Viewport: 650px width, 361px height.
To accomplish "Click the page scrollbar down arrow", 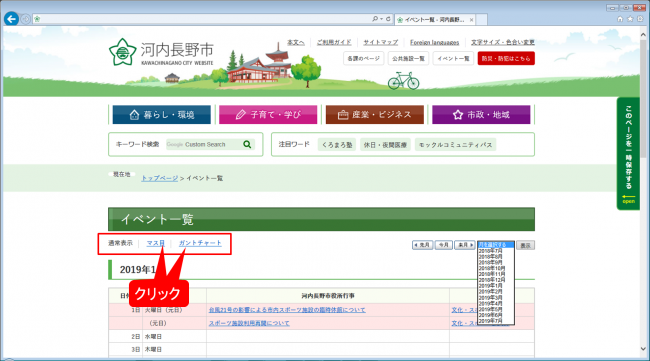I will [x=643, y=349].
